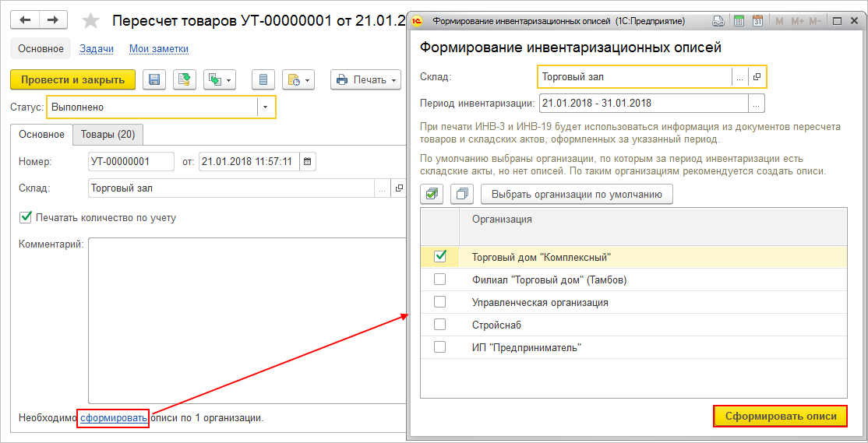Check all organizations with the checked-boxes icon
Viewport: 868px width, 443px height.
pyautogui.click(x=432, y=194)
